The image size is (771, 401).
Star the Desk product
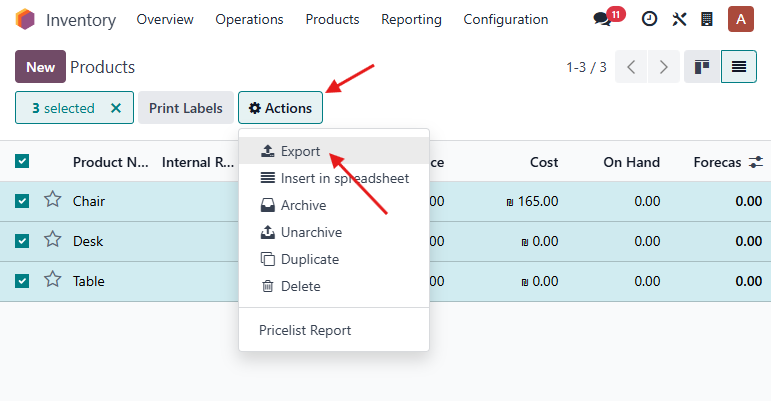pyautogui.click(x=53, y=240)
